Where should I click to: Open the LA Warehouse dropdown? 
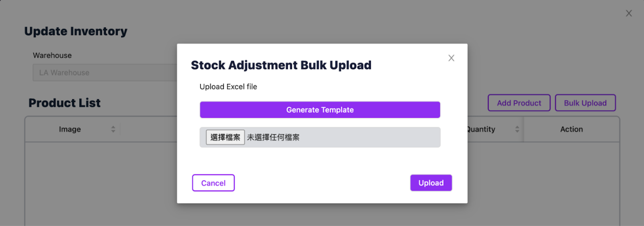point(105,73)
